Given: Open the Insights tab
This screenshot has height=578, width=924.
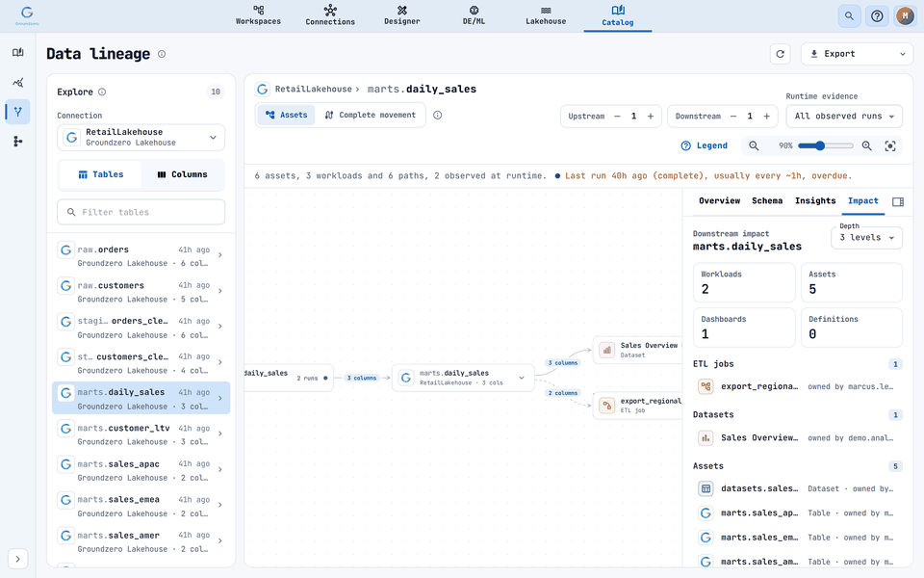Looking at the screenshot, I should (x=815, y=201).
